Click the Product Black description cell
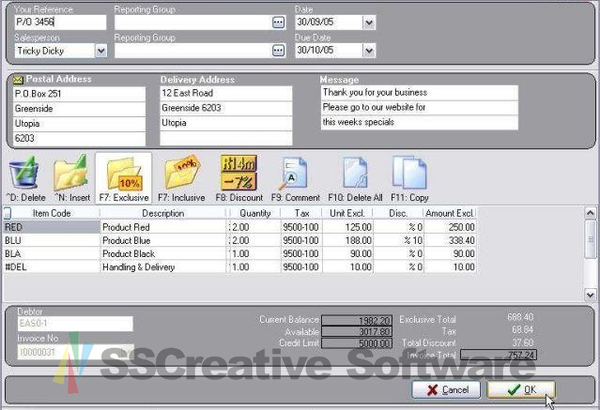 pos(163,254)
